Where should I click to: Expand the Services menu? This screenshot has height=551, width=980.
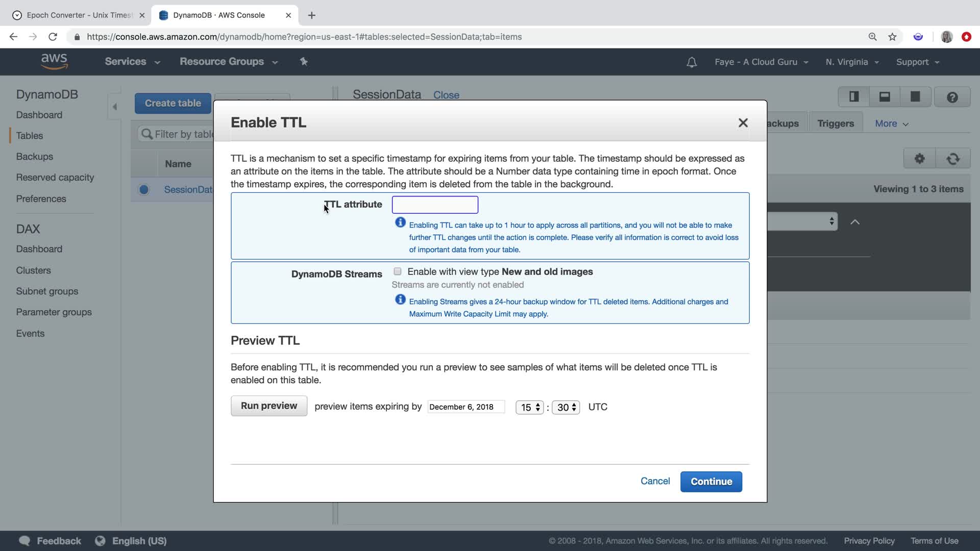[x=132, y=62]
